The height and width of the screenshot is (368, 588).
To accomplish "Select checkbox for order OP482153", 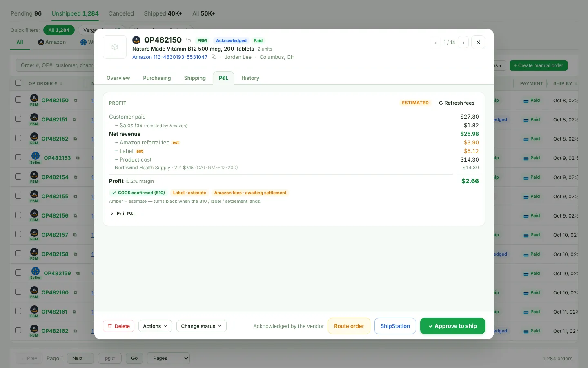I will tap(18, 157).
